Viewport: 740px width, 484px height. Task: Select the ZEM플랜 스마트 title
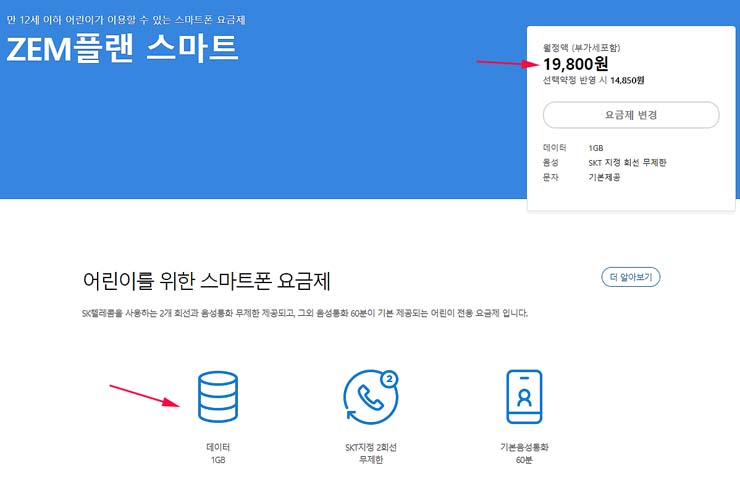[123, 49]
